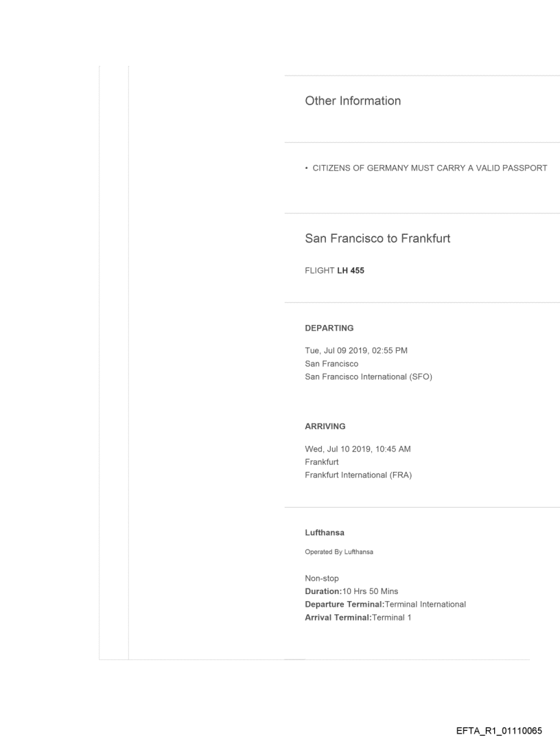Click the "Other Information" heading
The height and width of the screenshot is (737, 560).
tap(353, 101)
